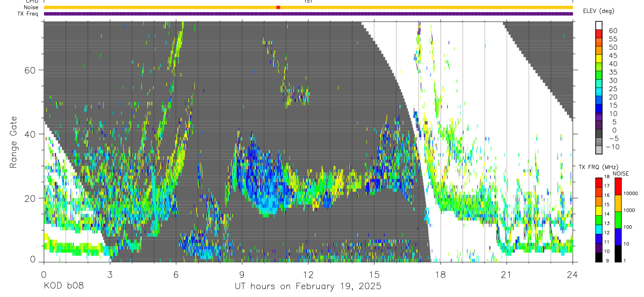Click the '−10' label on the ELEV colorbar
This screenshot has height=297, width=644.
tap(611, 147)
